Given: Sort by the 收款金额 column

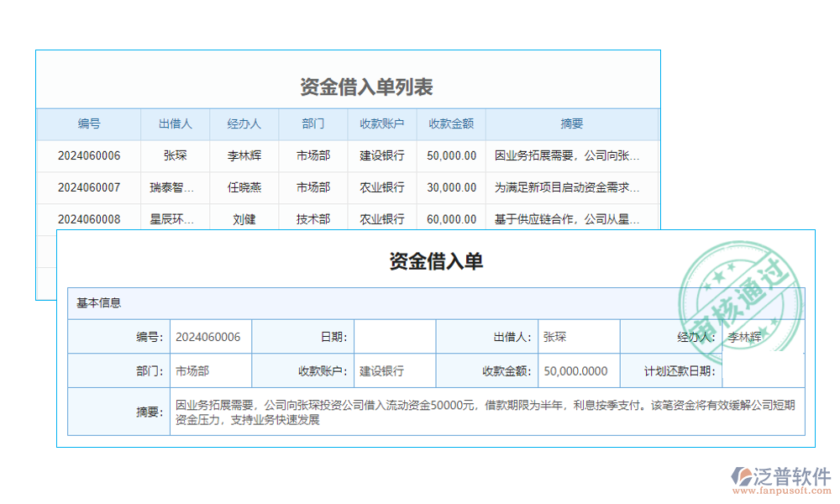Looking at the screenshot, I should point(450,123).
